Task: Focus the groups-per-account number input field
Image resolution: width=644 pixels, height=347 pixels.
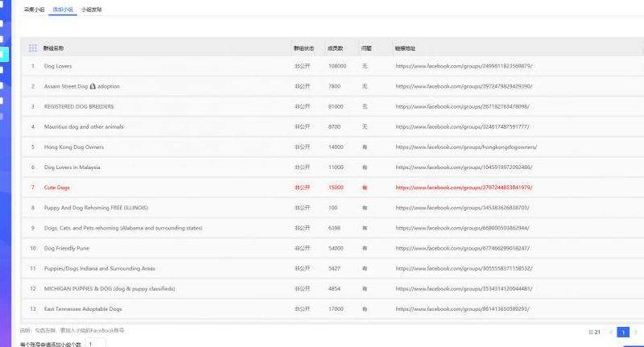Action: (x=96, y=344)
